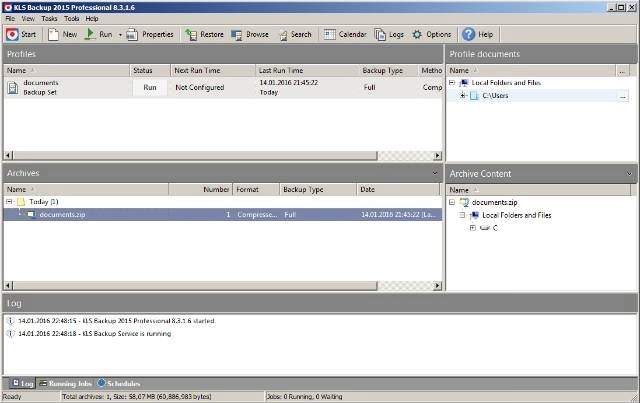Collapse the Archive Content panel chevron
640x403 pixels.
(x=629, y=174)
